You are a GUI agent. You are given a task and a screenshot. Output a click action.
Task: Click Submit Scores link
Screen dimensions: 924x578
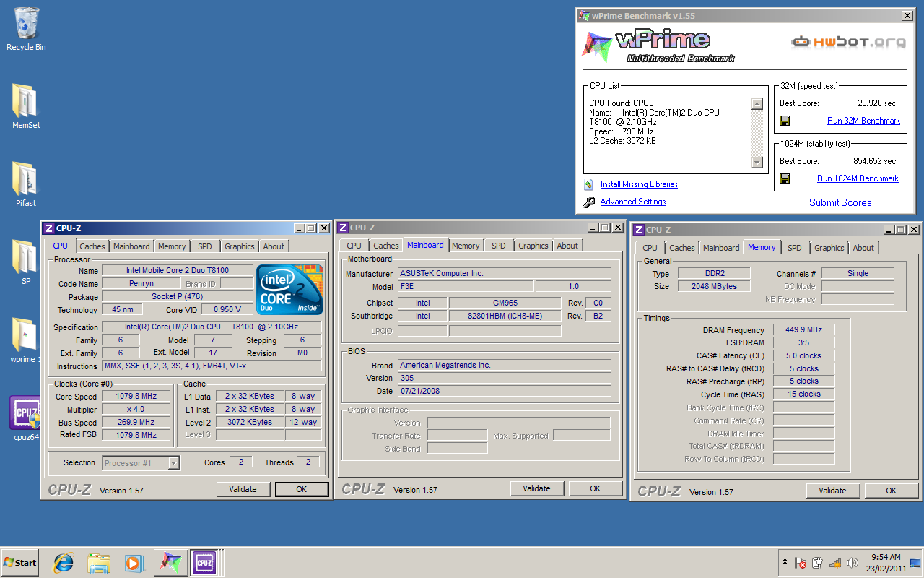pos(840,202)
